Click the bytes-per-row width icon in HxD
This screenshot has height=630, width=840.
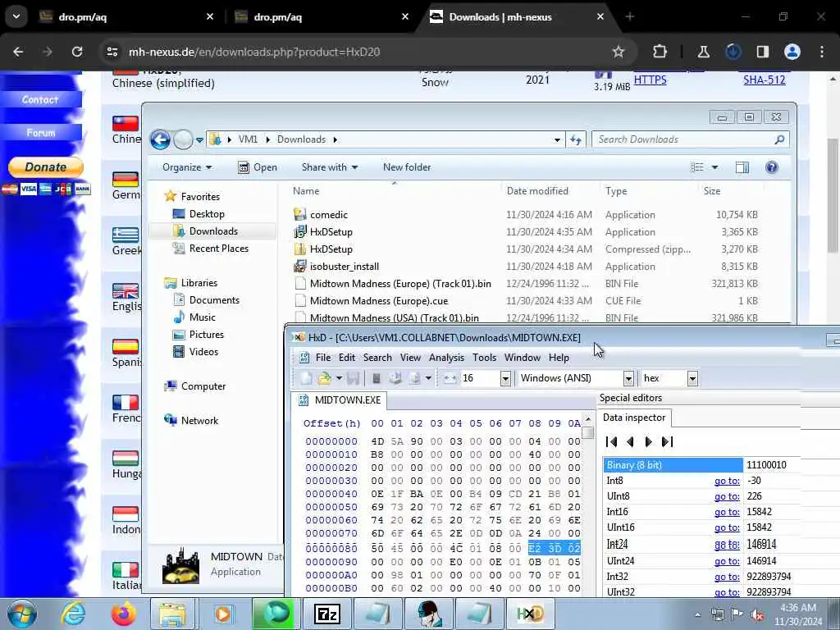click(450, 378)
